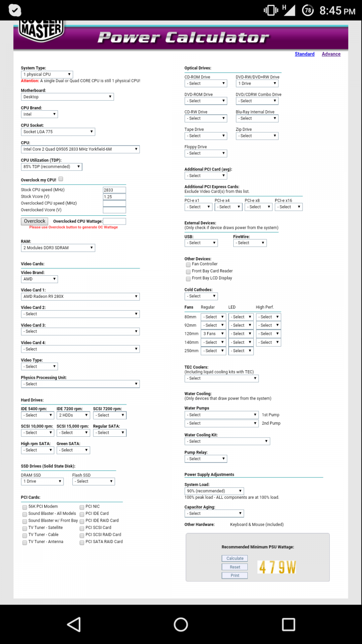Check the PCI IDE Card box
The height and width of the screenshot is (644, 362).
[x=82, y=514]
